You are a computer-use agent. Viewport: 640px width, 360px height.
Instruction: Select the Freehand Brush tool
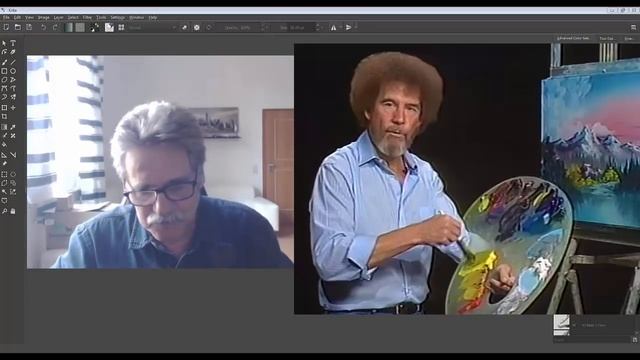[4, 62]
